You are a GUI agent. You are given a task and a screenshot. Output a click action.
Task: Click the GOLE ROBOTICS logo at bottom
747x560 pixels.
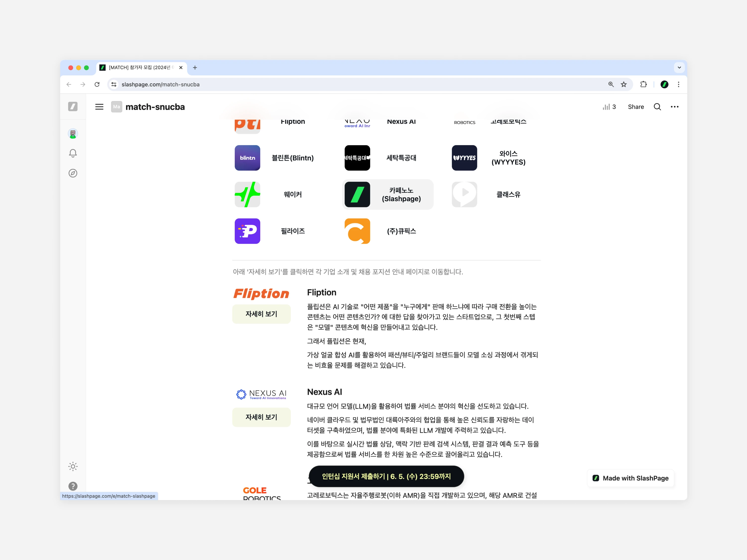(x=262, y=493)
